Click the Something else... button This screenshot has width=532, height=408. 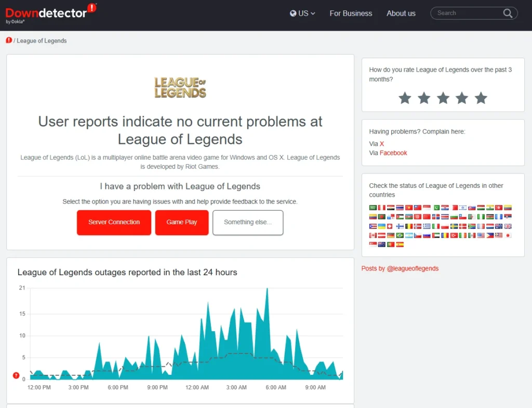pos(248,222)
